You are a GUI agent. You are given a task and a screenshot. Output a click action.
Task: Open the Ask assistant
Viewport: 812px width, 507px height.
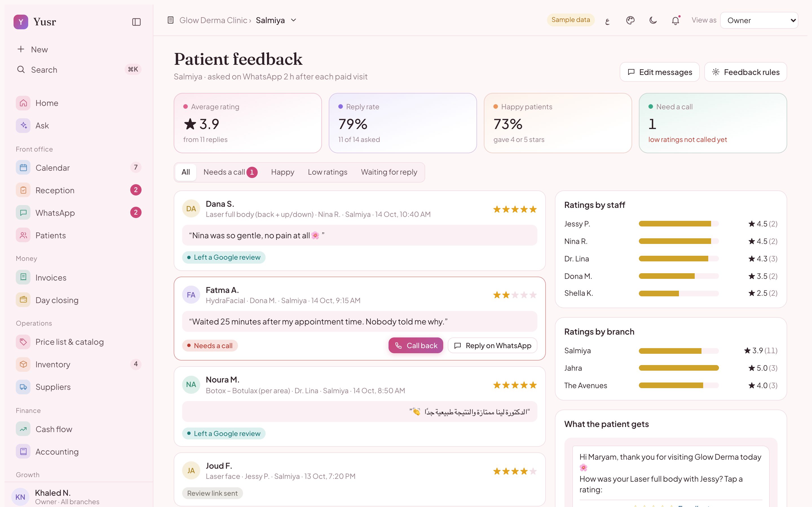(x=78, y=125)
